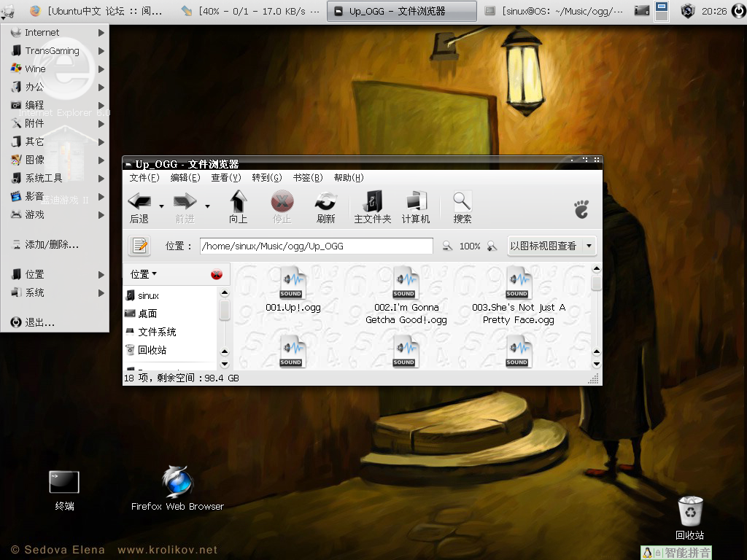Select 003.She's Not Just A Pretty Face.ogg
The width and height of the screenshot is (747, 560).
tap(519, 295)
